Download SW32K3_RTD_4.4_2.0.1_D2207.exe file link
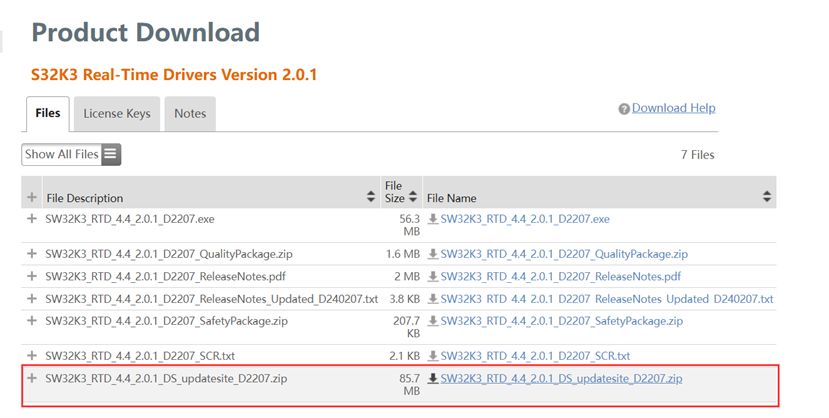This screenshot has height=418, width=829. (x=525, y=219)
